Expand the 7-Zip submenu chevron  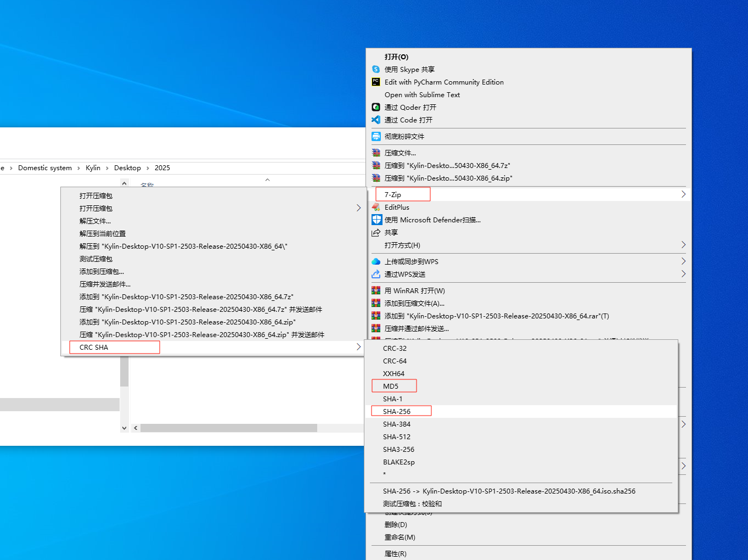click(x=683, y=194)
